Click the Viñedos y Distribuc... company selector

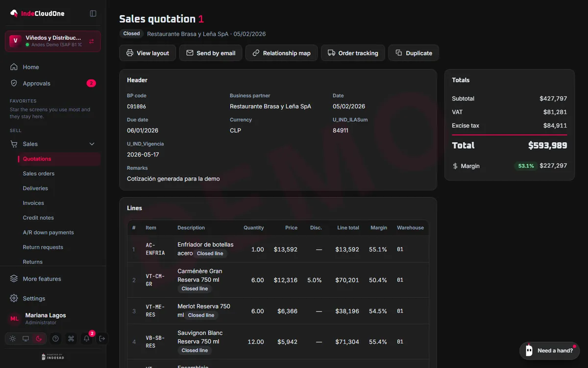[x=53, y=41]
